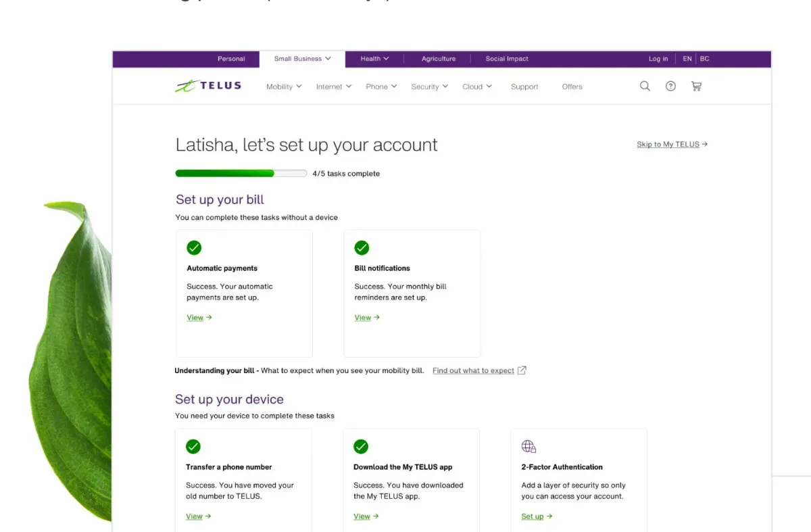
Task: Expand the Small Business dropdown
Action: pos(302,59)
